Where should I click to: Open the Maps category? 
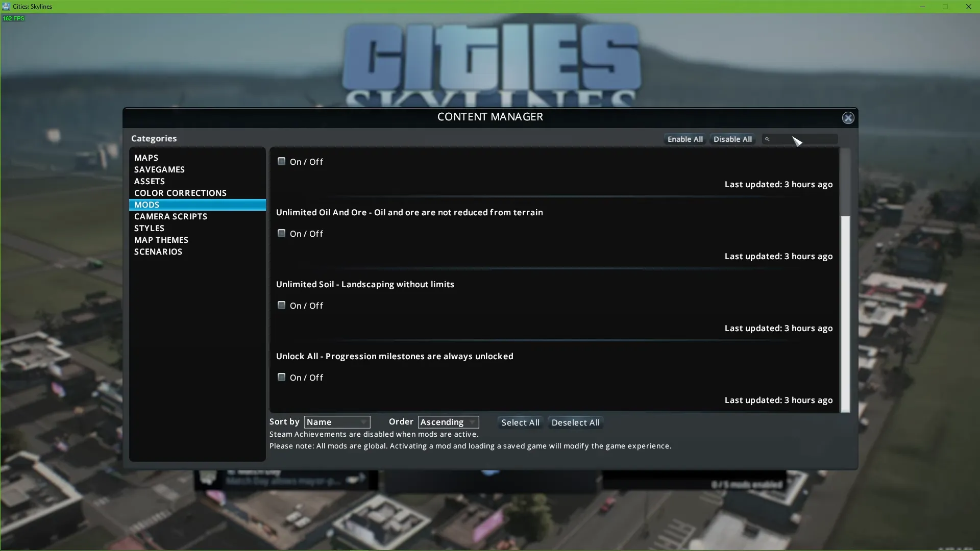click(197, 158)
